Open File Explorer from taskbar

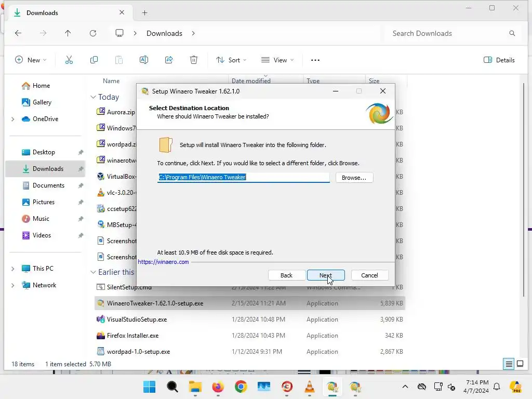[195, 387]
